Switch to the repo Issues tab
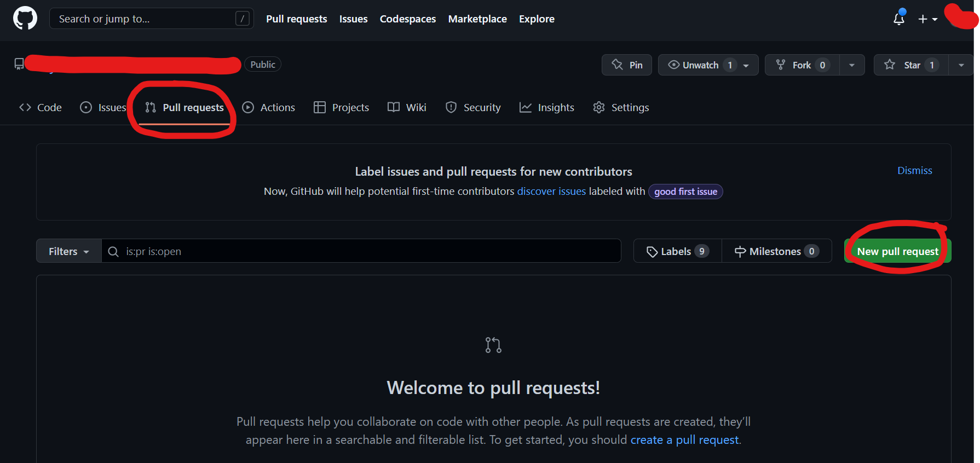Image resolution: width=980 pixels, height=463 pixels. (x=103, y=107)
